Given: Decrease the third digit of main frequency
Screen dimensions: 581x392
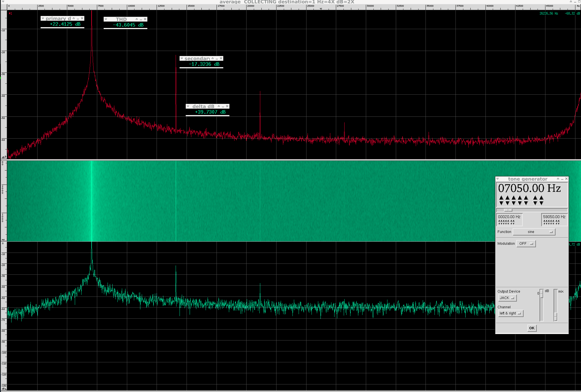Looking at the screenshot, I should click(514, 203).
